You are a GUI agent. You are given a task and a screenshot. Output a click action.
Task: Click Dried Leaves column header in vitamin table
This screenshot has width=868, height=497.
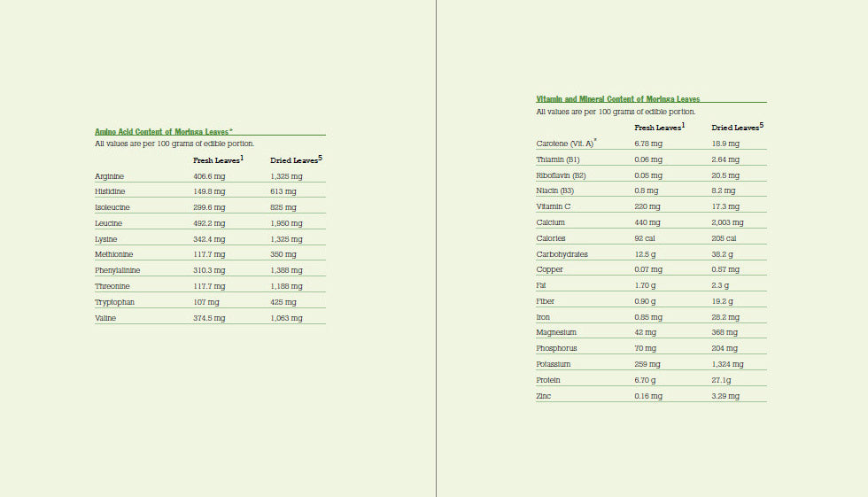[x=737, y=128]
